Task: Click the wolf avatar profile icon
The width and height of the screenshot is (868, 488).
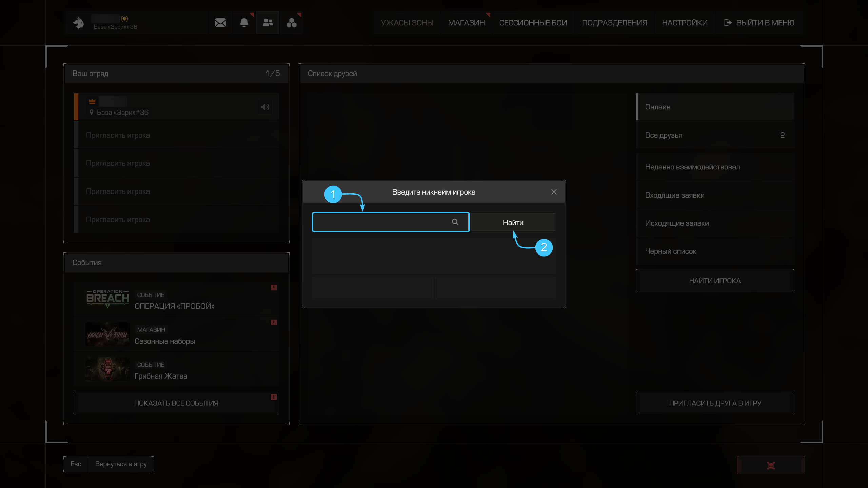Action: coord(79,23)
